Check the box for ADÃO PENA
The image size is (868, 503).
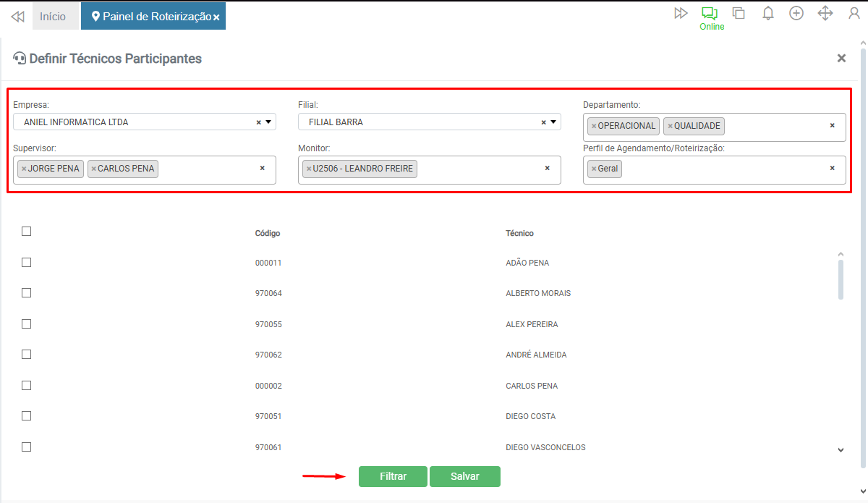(27, 262)
